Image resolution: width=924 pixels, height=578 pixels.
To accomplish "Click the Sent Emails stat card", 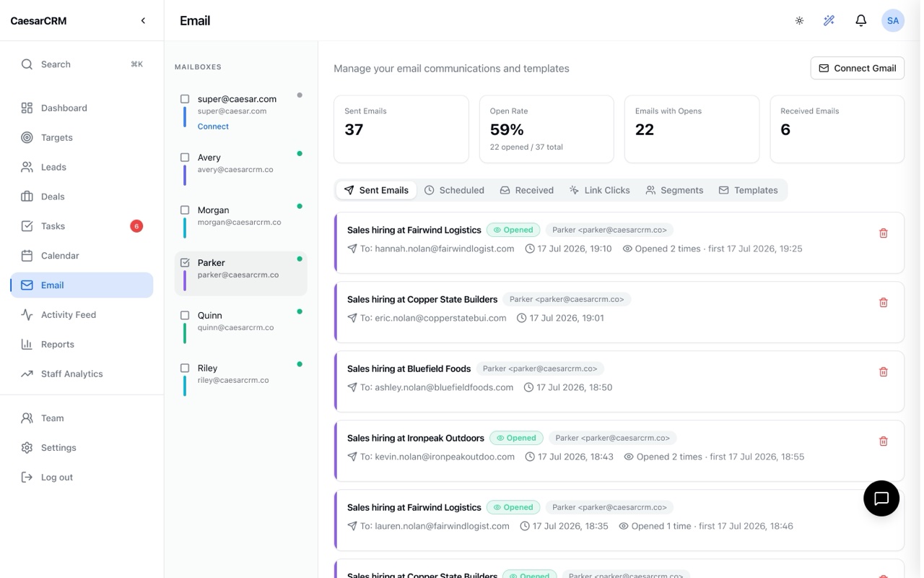I will [x=401, y=129].
